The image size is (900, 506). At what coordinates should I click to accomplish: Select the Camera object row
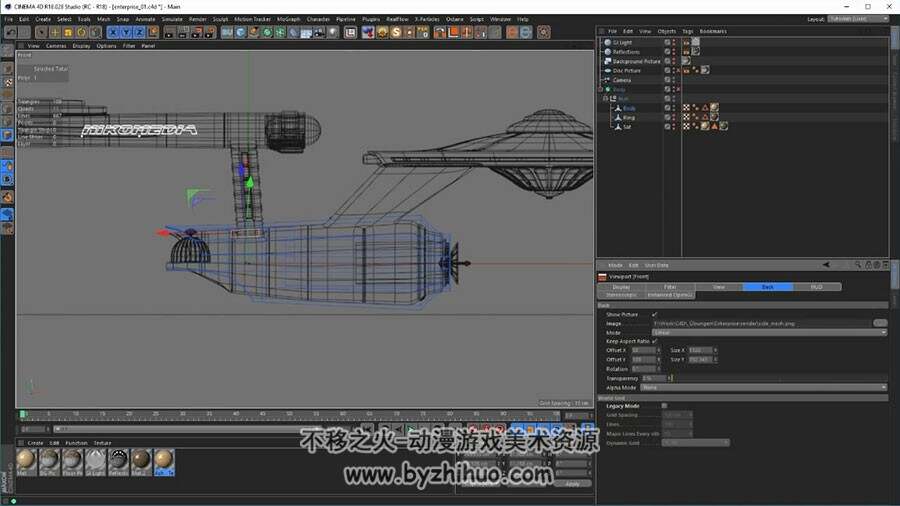pyautogui.click(x=622, y=80)
